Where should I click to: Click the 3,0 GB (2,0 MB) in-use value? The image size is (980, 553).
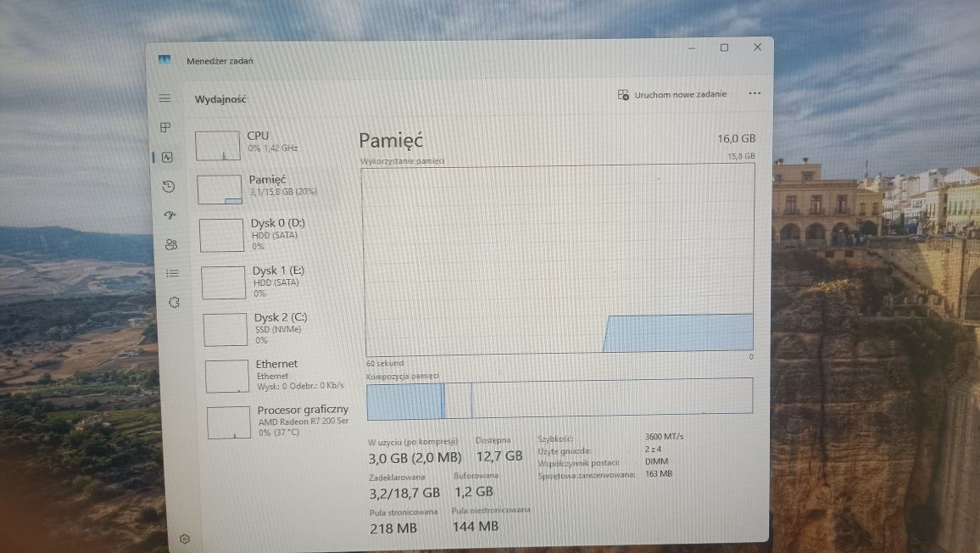click(415, 458)
